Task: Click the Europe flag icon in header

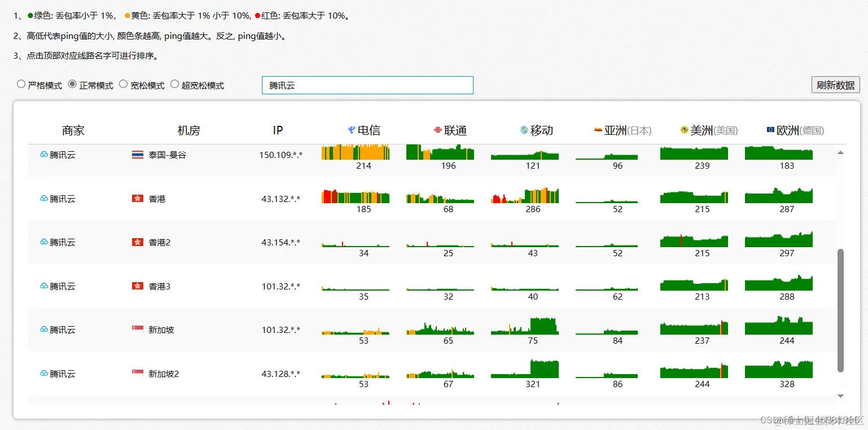Action: point(771,130)
